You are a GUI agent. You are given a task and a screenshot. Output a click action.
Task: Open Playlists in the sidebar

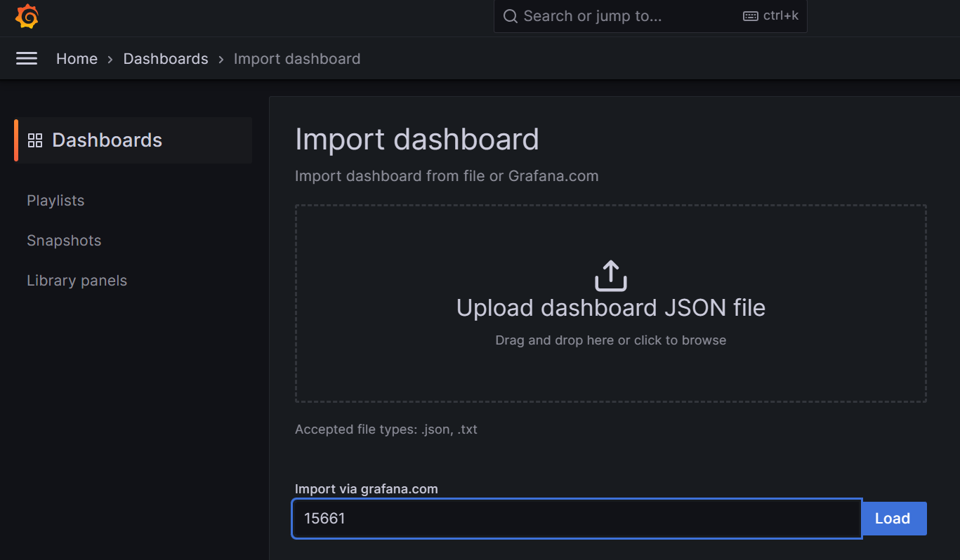tap(55, 201)
